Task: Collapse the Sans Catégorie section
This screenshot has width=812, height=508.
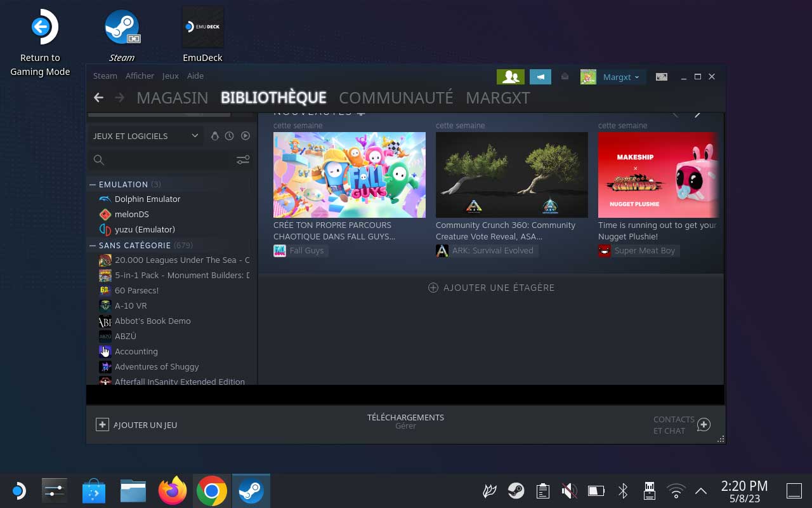Action: point(93,245)
